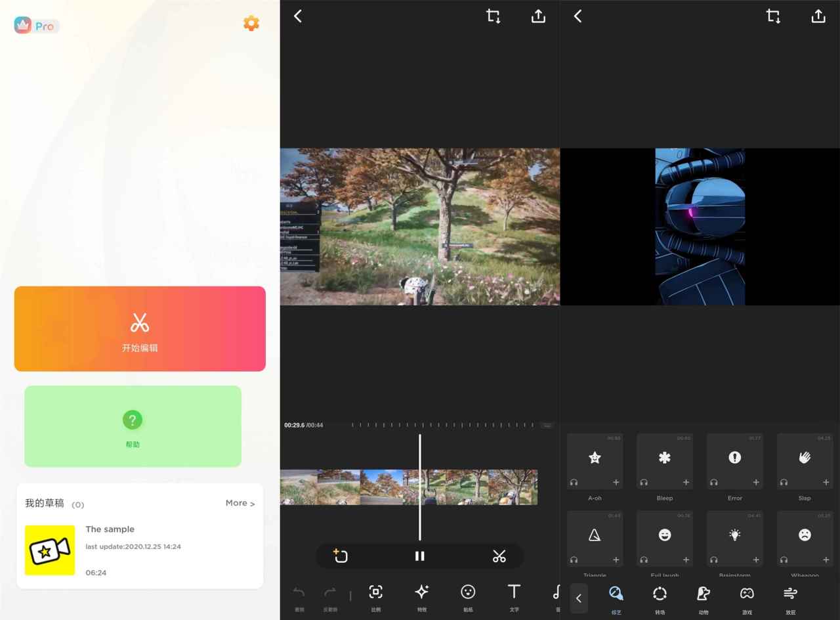Select the A-oh star sound card

click(595, 461)
